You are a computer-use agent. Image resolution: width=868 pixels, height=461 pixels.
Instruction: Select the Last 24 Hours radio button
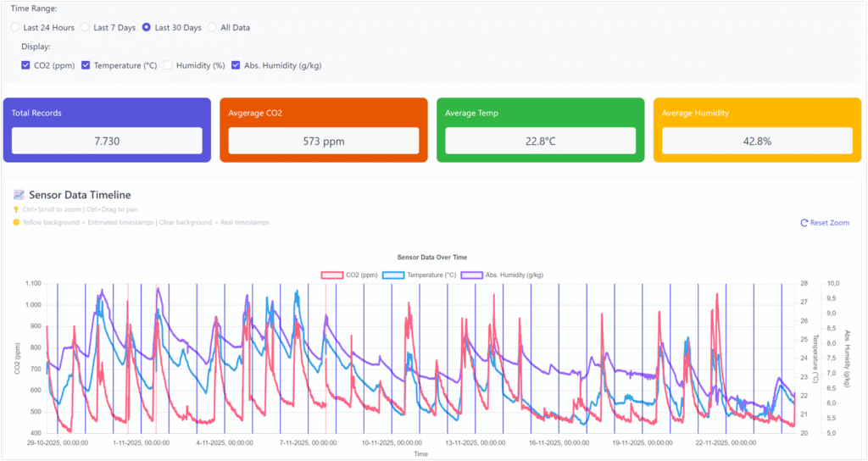tap(15, 27)
